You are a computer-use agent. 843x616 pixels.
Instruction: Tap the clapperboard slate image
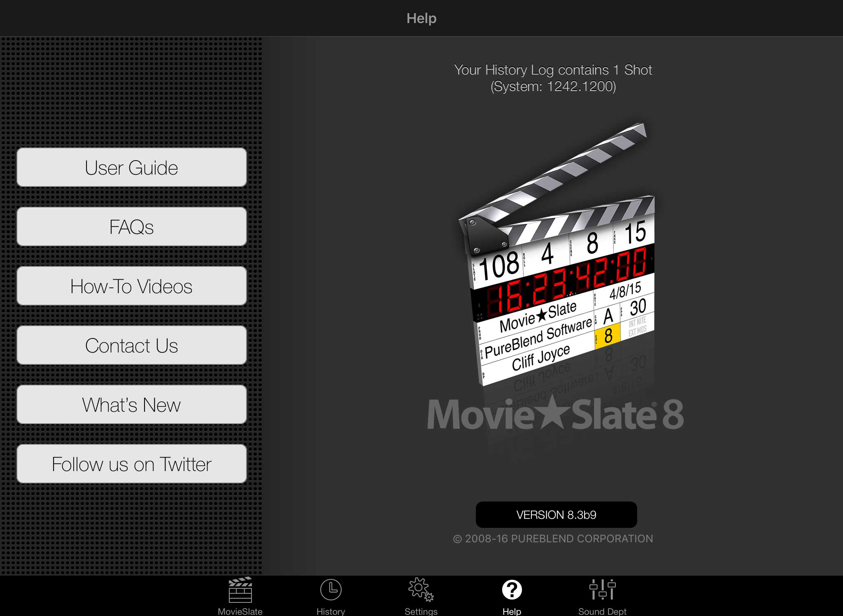pyautogui.click(x=557, y=254)
